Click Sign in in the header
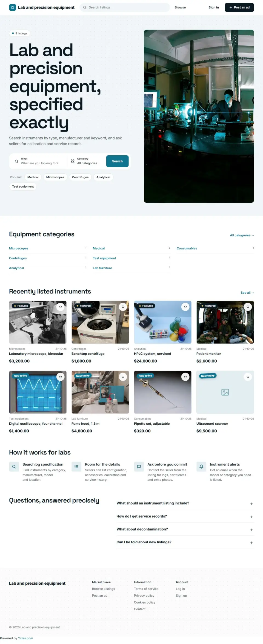 click(214, 7)
